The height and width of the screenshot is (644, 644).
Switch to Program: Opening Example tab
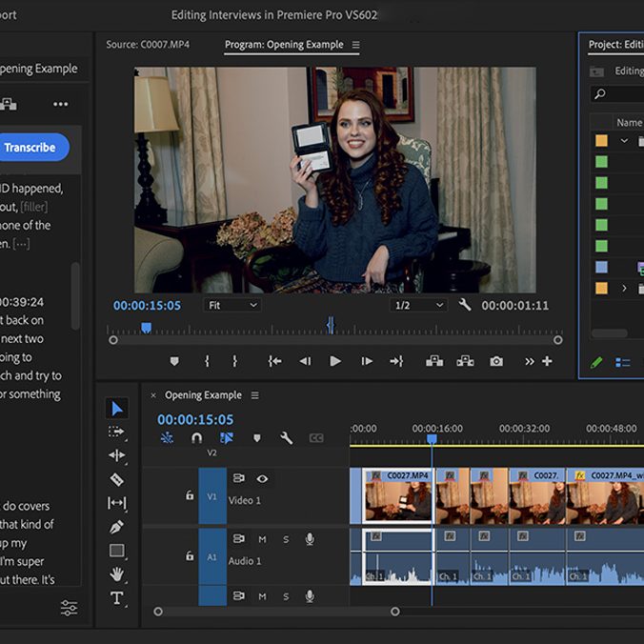click(284, 45)
